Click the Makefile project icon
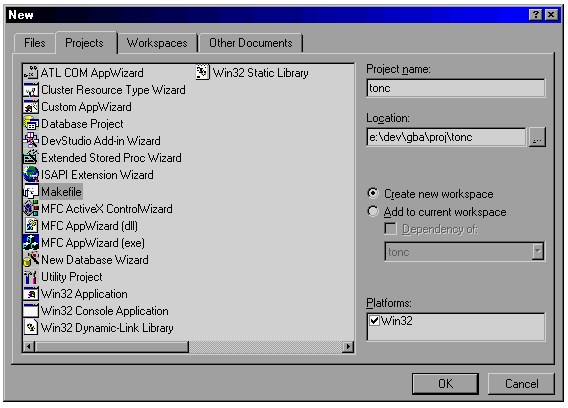Screen dimensions: 568x408 point(31,192)
